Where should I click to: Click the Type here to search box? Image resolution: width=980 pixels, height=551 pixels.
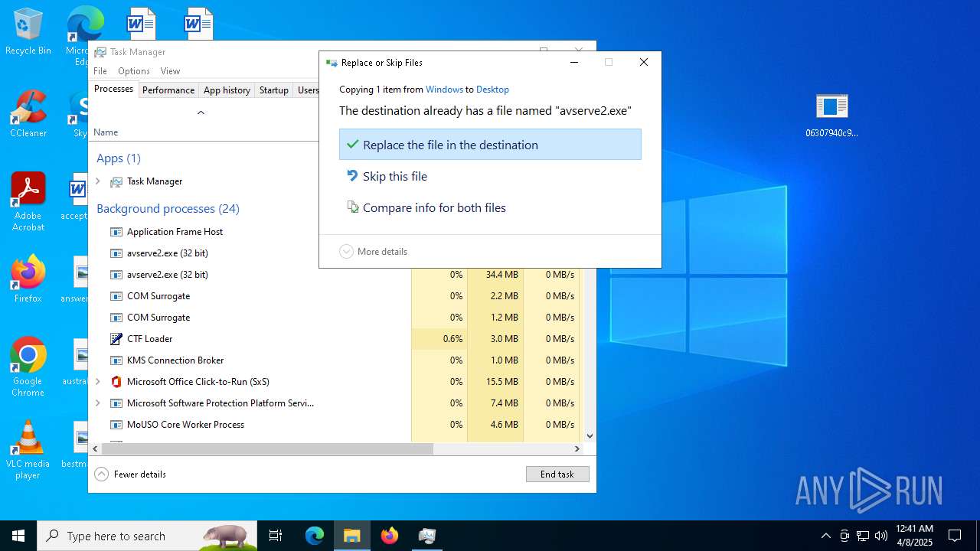coord(147,536)
